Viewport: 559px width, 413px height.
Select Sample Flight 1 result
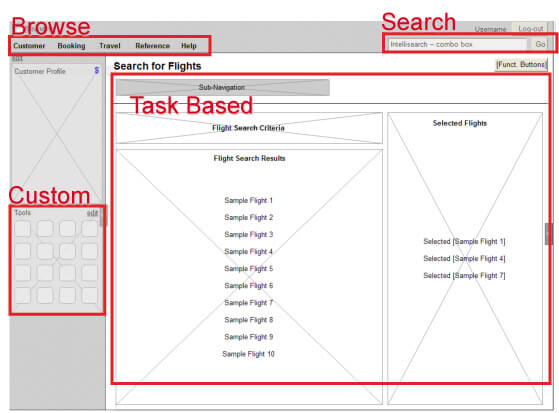[248, 200]
